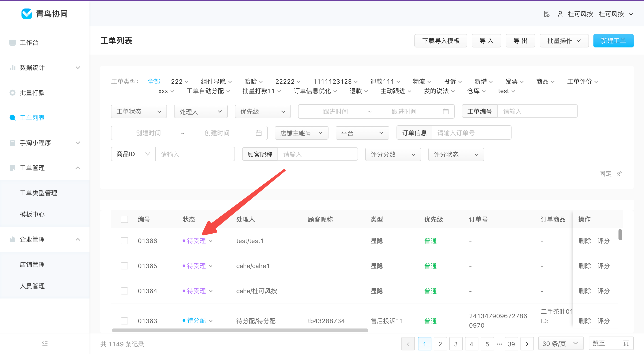Viewport: 644px width, 354px height.
Task: Expand status dropdown of ticket 01363
Action: [x=211, y=321]
